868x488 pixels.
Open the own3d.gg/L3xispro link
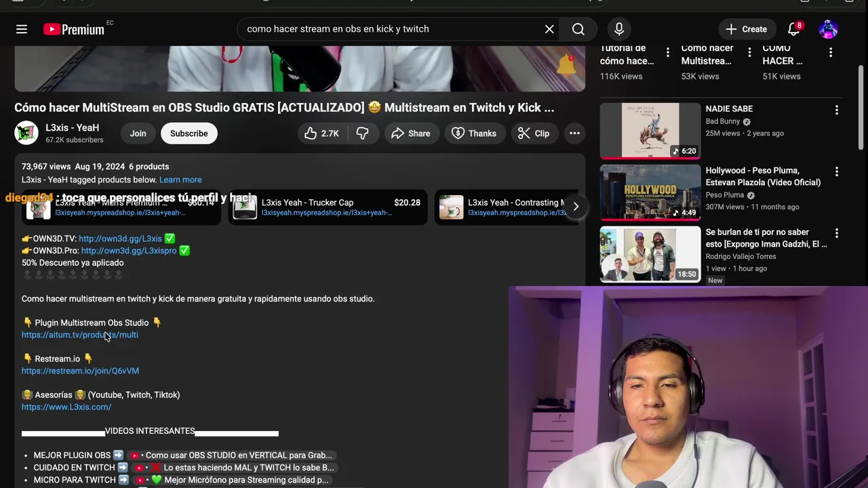point(129,251)
